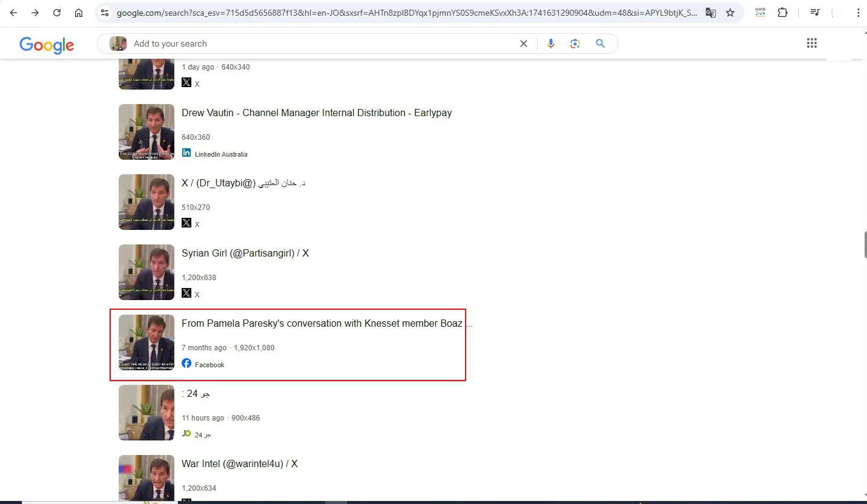Click the "1,200x634" size text
867x504 pixels.
(x=199, y=488)
